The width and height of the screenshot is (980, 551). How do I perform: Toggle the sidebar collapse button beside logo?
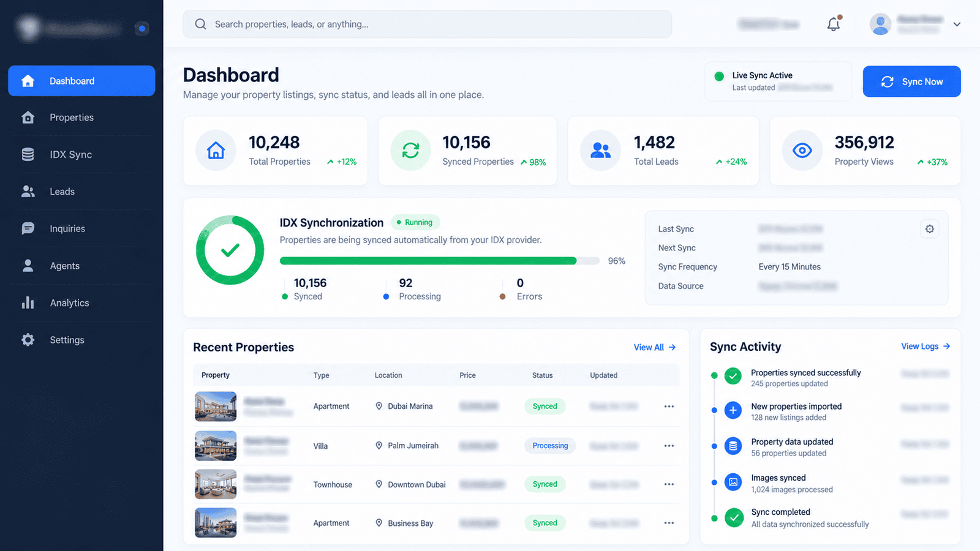click(x=142, y=28)
